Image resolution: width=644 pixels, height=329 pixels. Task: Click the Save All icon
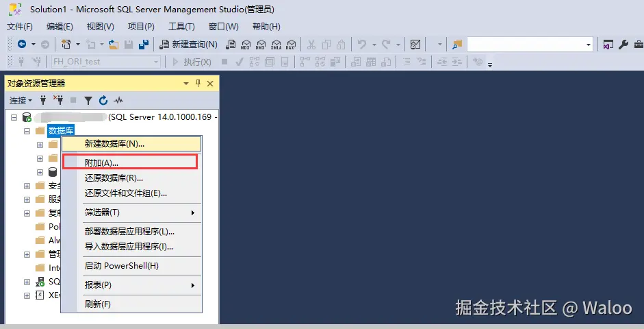tap(143, 44)
